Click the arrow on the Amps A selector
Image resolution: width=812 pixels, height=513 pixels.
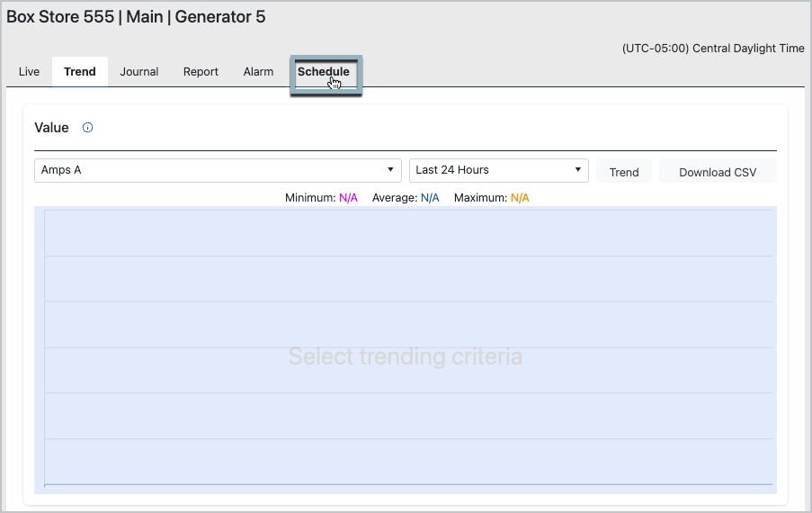[390, 170]
